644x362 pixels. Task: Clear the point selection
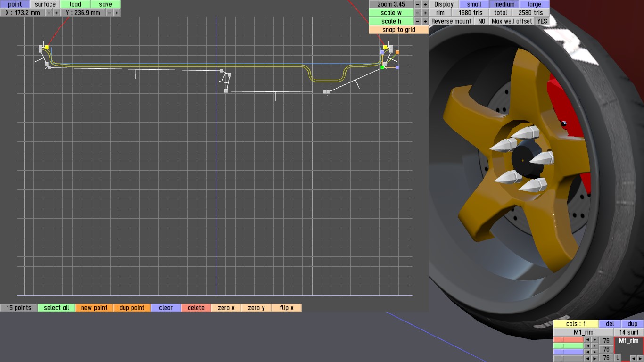[166, 308]
